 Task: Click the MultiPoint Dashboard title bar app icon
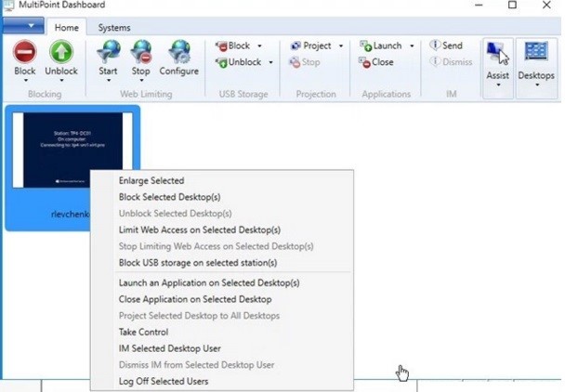click(x=8, y=5)
